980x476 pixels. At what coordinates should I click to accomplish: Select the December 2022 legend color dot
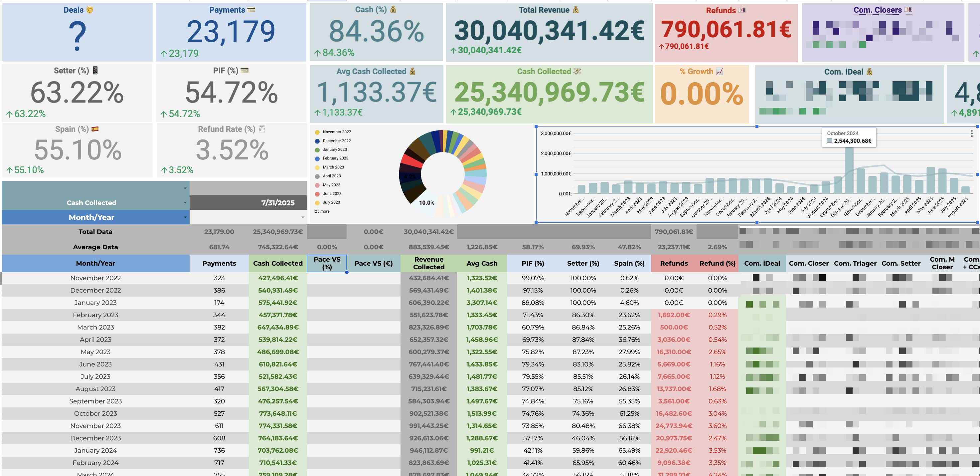(x=317, y=141)
